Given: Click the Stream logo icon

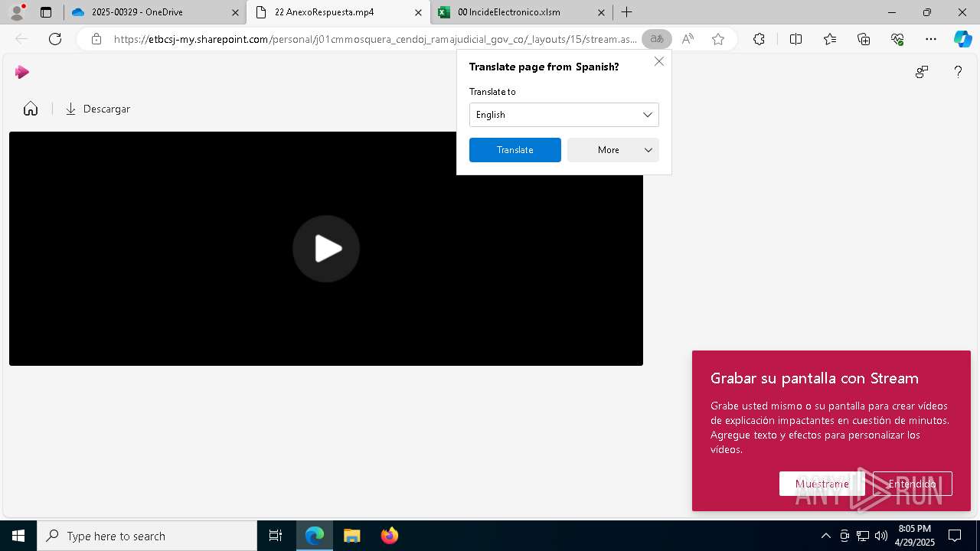Looking at the screenshot, I should click(x=21, y=72).
